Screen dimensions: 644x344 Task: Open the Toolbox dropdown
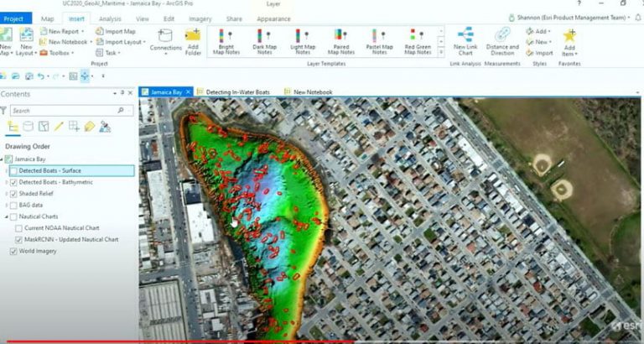point(73,53)
